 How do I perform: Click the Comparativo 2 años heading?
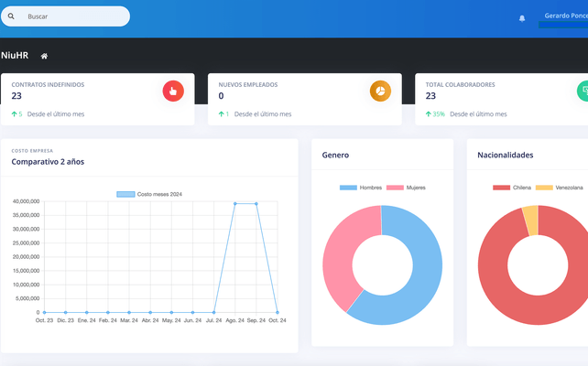pos(48,162)
